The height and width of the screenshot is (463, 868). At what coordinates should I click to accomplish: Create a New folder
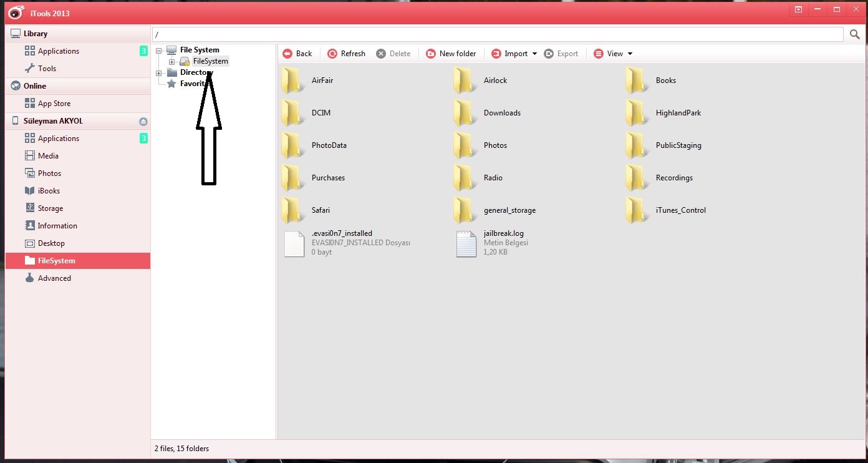click(451, 54)
